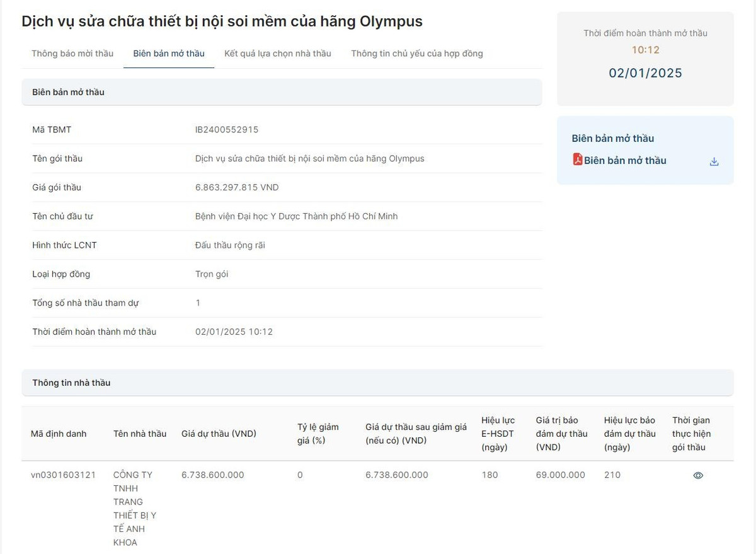The width and height of the screenshot is (756, 554).
Task: Open the Thông báo mời thầu tab
Action: (72, 54)
